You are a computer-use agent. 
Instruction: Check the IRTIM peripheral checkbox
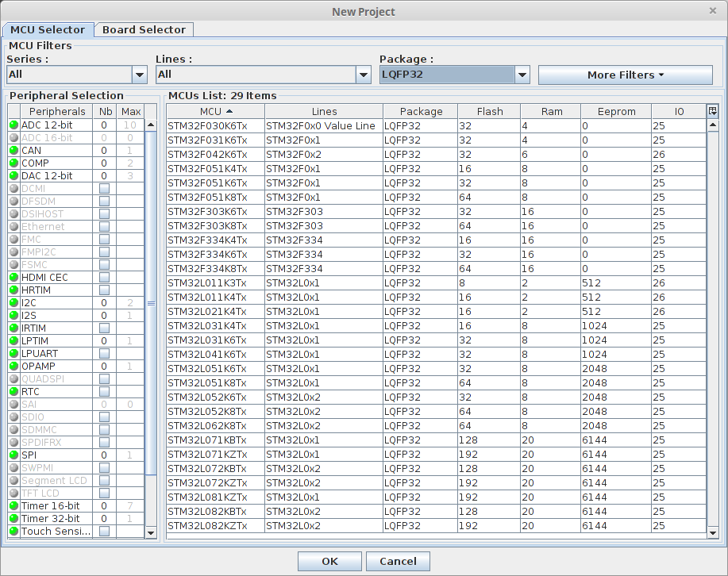[105, 328]
